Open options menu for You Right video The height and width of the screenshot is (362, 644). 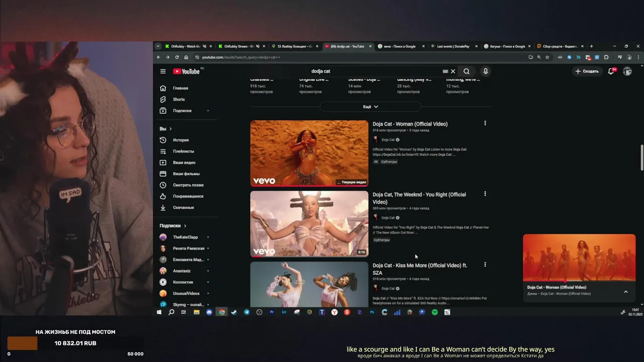(485, 194)
